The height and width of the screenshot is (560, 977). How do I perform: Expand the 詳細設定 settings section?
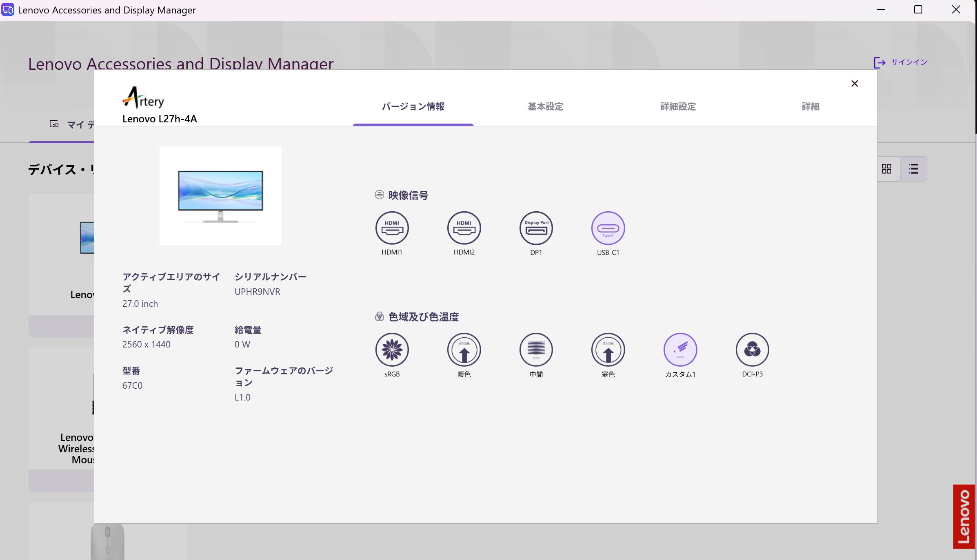pyautogui.click(x=677, y=106)
